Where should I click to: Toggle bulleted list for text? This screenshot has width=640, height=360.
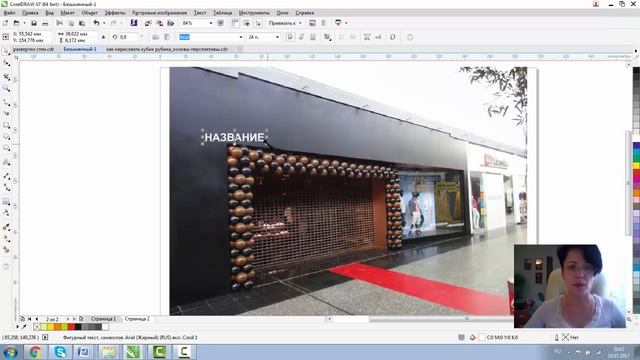coord(341,37)
